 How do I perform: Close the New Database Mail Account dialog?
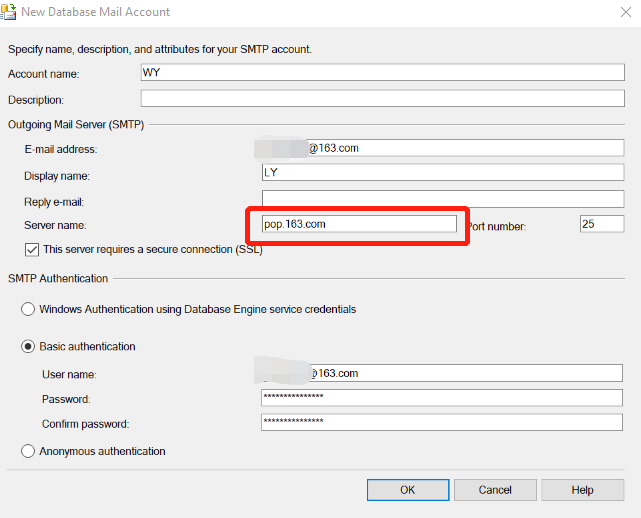coord(625,12)
